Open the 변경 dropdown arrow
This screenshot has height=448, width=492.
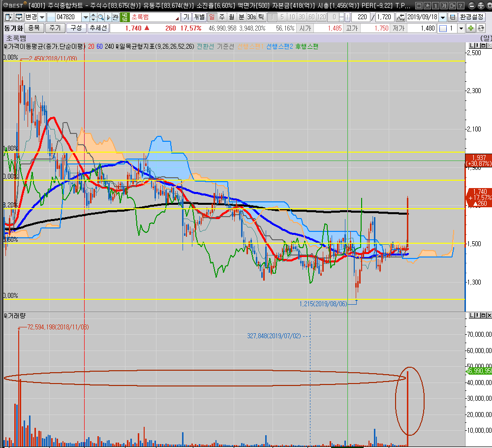pyautogui.click(x=42, y=17)
